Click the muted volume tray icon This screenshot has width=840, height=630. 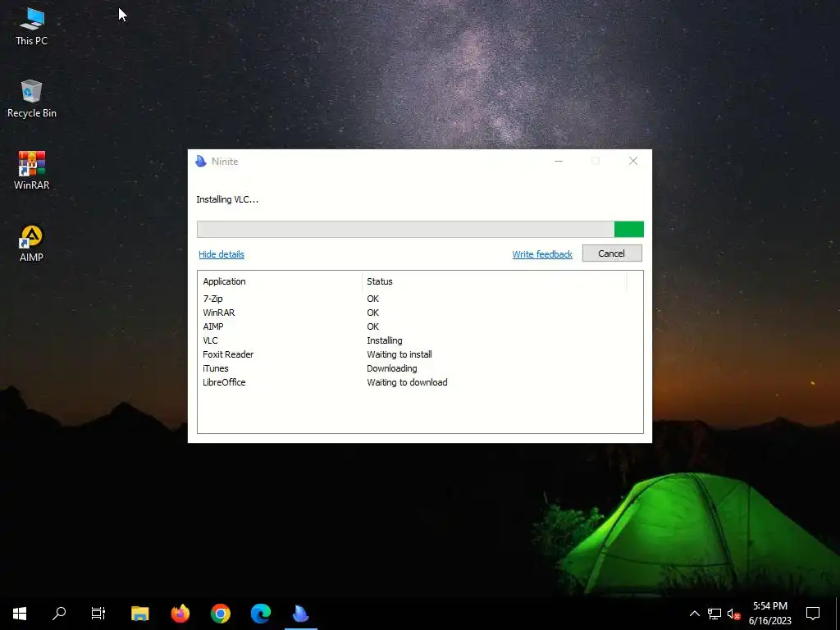point(733,614)
